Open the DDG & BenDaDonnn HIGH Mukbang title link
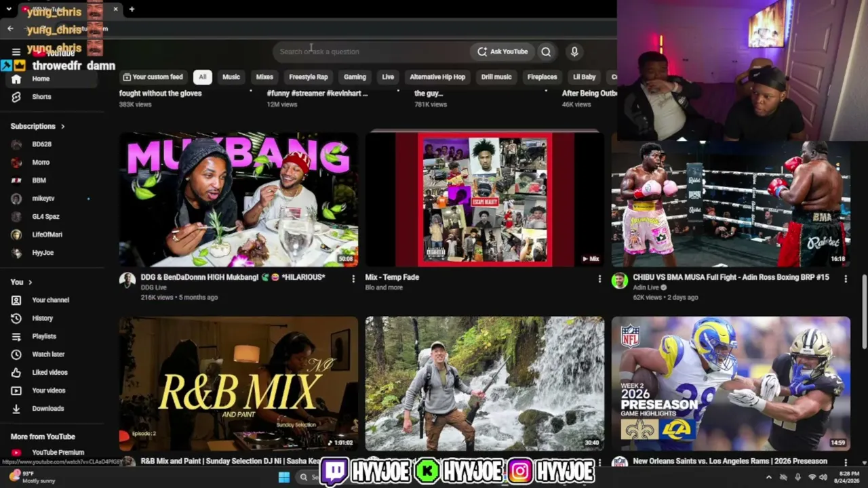 [233, 277]
